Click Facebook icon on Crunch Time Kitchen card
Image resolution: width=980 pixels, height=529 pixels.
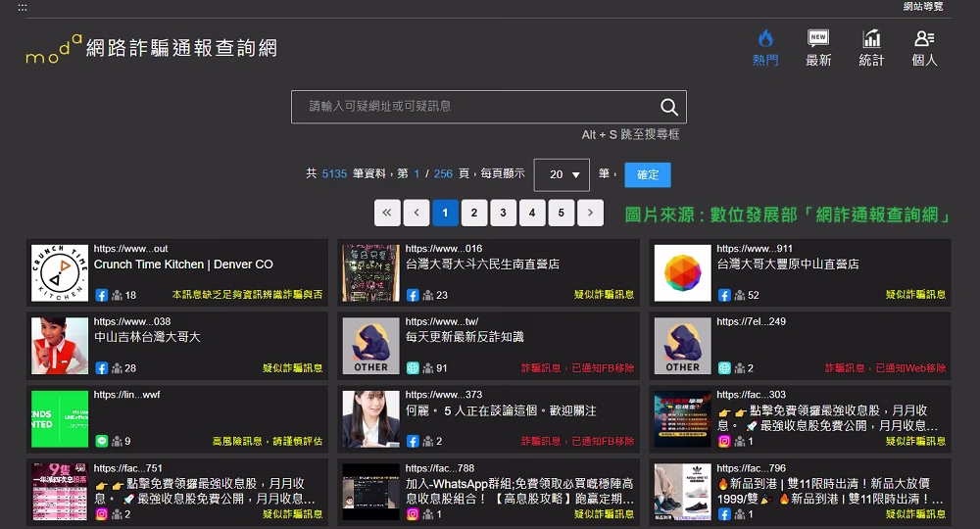[102, 295]
